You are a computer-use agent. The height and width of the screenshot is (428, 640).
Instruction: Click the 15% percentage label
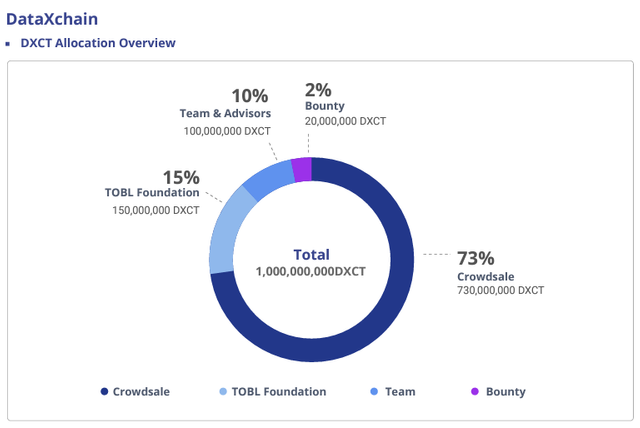[x=181, y=177]
